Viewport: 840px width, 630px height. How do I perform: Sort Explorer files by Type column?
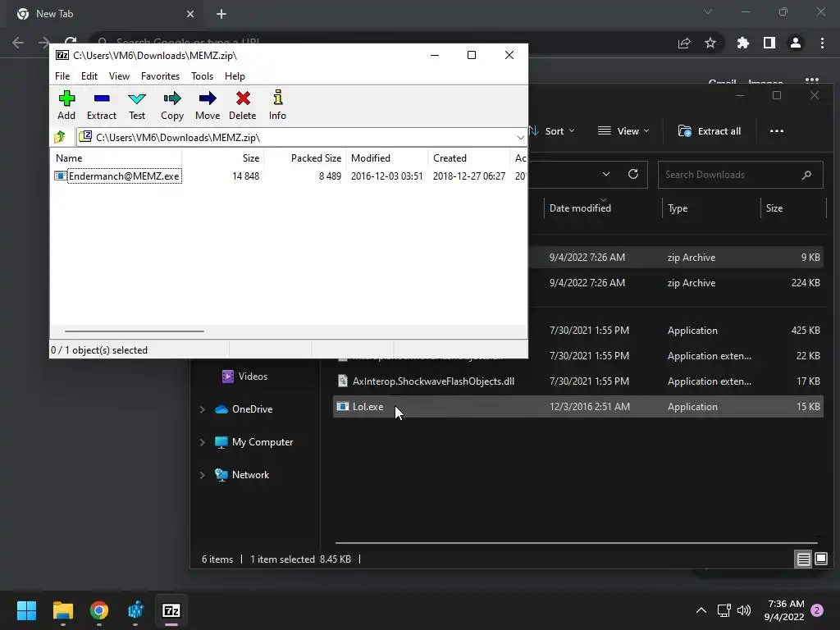pyautogui.click(x=678, y=208)
